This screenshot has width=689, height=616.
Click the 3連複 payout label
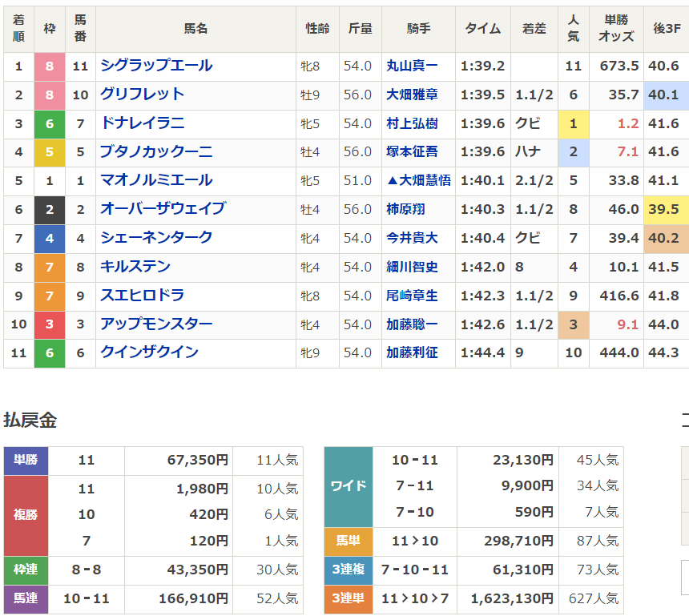pos(349,570)
